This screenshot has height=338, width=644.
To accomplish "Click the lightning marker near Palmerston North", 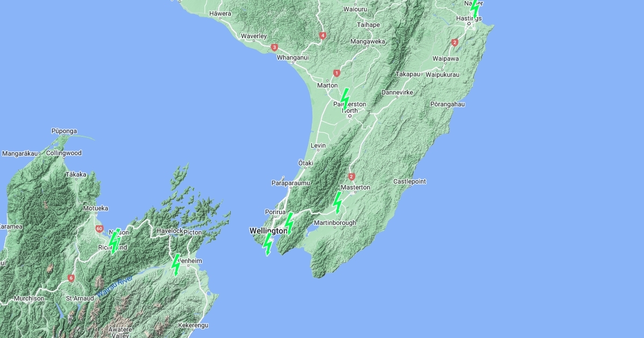I will click(x=345, y=99).
